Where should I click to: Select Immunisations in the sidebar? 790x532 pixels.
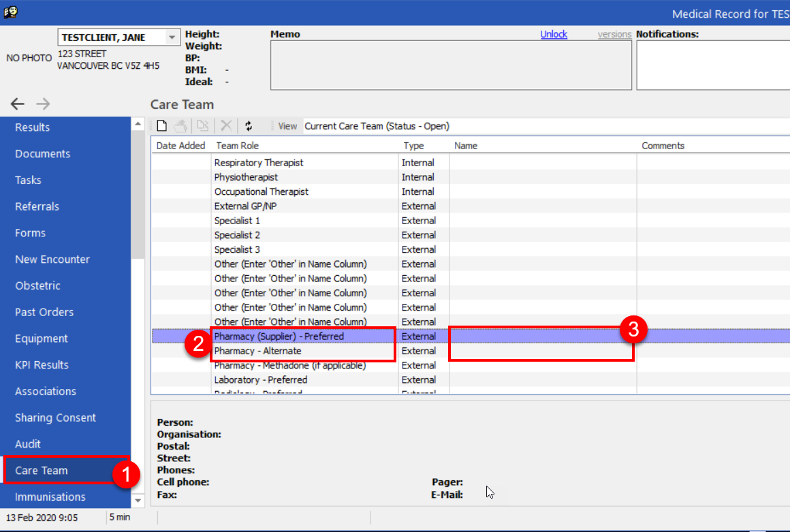(x=50, y=497)
